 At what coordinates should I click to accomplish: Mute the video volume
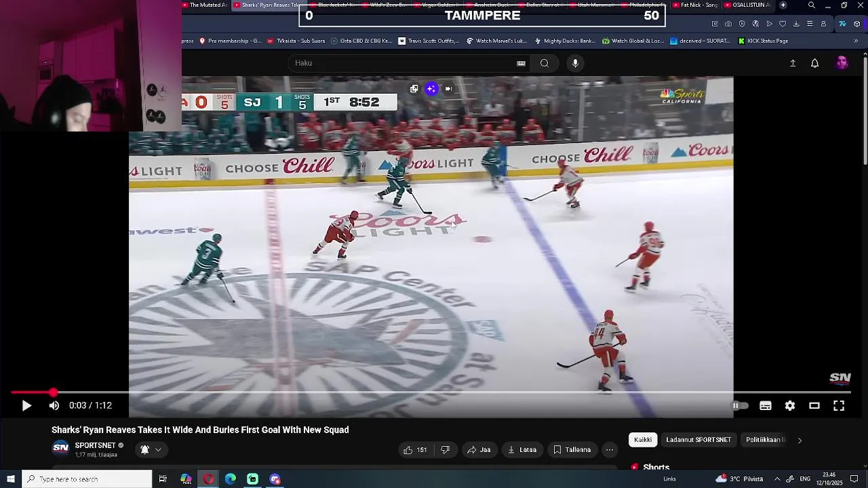pos(54,405)
